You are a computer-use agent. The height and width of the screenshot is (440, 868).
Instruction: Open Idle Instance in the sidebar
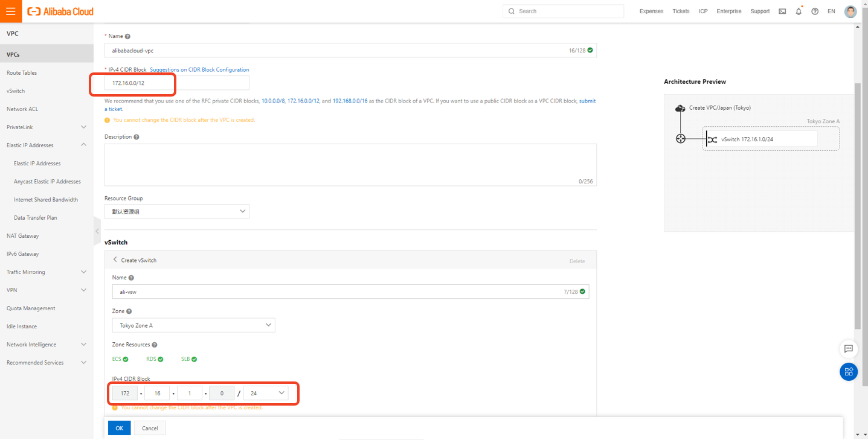(22, 326)
